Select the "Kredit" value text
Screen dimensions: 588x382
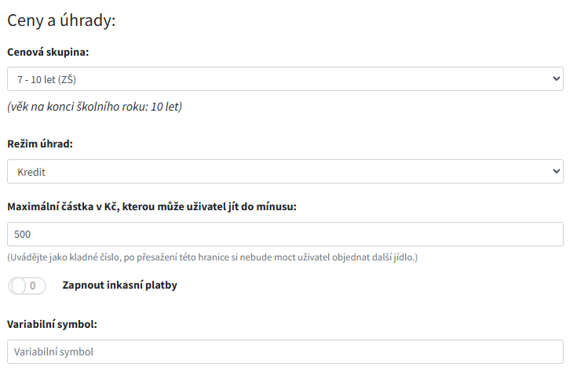pos(30,171)
